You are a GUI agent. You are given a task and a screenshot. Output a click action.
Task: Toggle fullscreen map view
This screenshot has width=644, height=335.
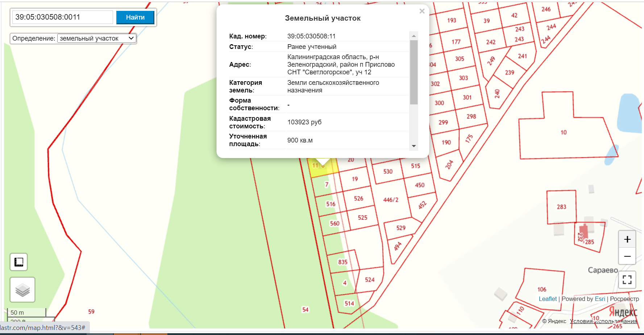tap(627, 280)
